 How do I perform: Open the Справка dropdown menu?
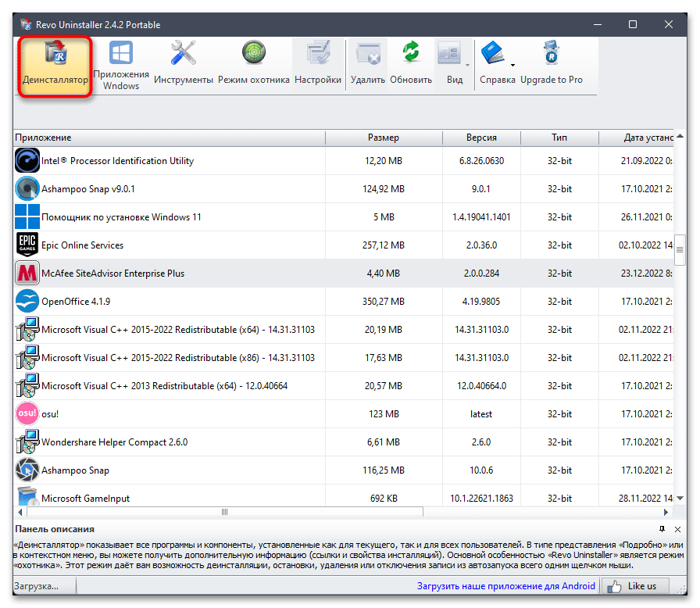tap(512, 65)
